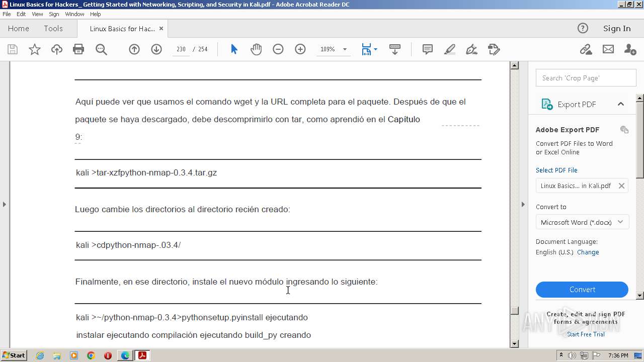This screenshot has height=362, width=644.
Task: Click the document scrollbar down arrow
Action: point(514,344)
